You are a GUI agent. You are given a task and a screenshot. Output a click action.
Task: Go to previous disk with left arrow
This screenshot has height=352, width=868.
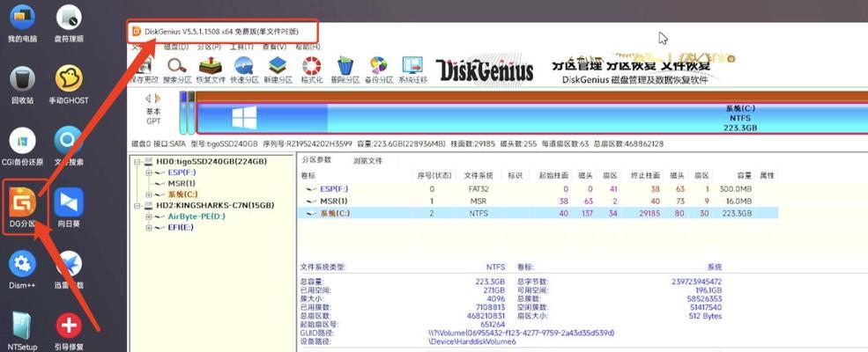click(x=148, y=99)
